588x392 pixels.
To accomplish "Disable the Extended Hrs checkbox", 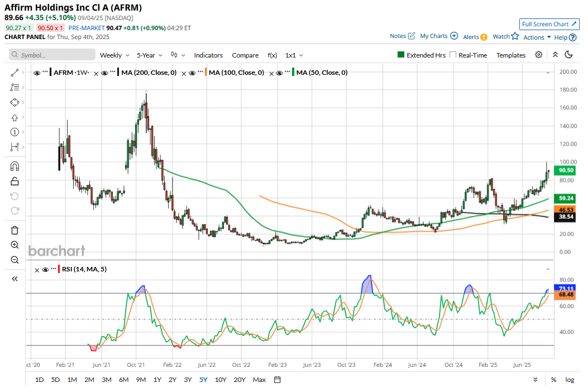I will tap(401, 55).
